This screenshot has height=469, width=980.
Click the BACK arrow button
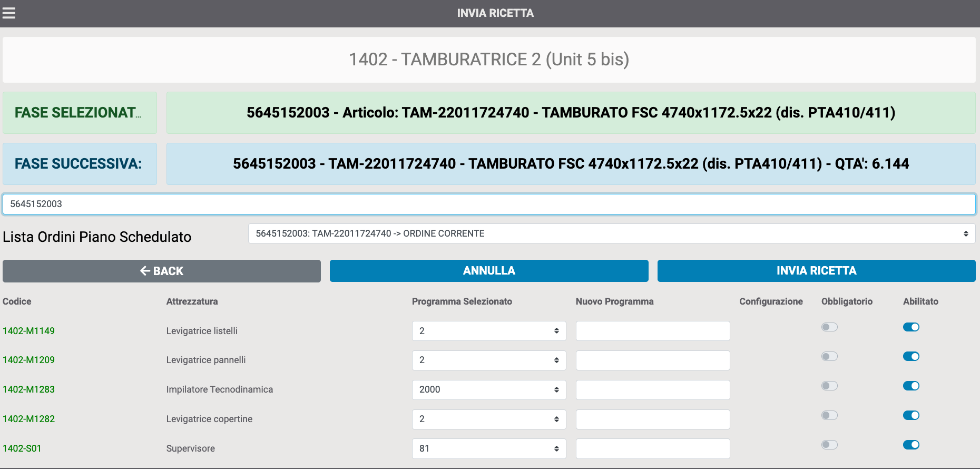coord(161,271)
